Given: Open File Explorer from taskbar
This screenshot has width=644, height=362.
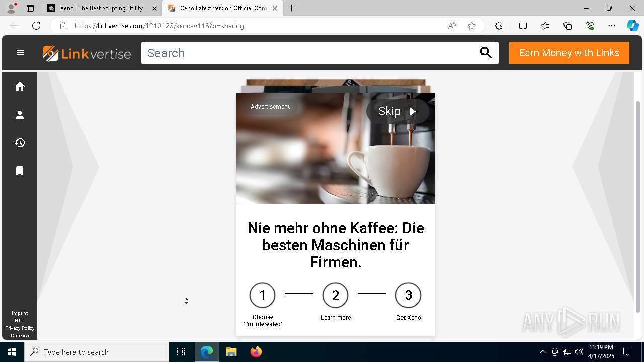Looking at the screenshot, I should (x=231, y=352).
